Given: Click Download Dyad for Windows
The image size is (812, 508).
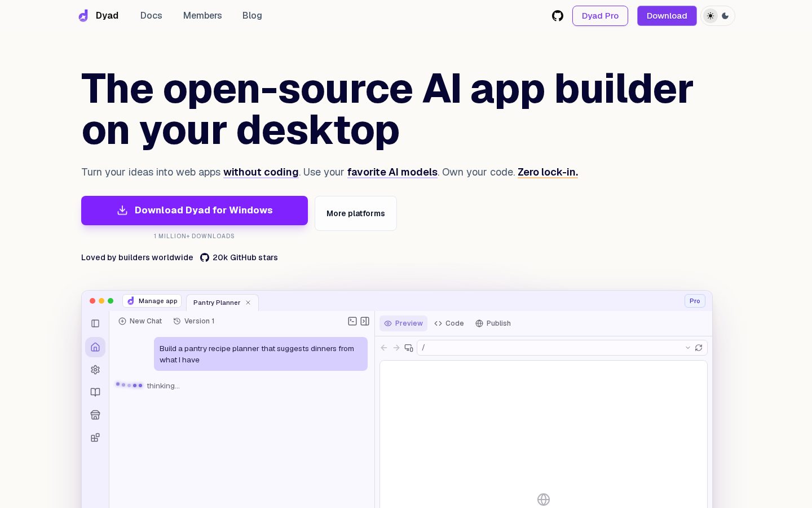Looking at the screenshot, I should tap(195, 211).
